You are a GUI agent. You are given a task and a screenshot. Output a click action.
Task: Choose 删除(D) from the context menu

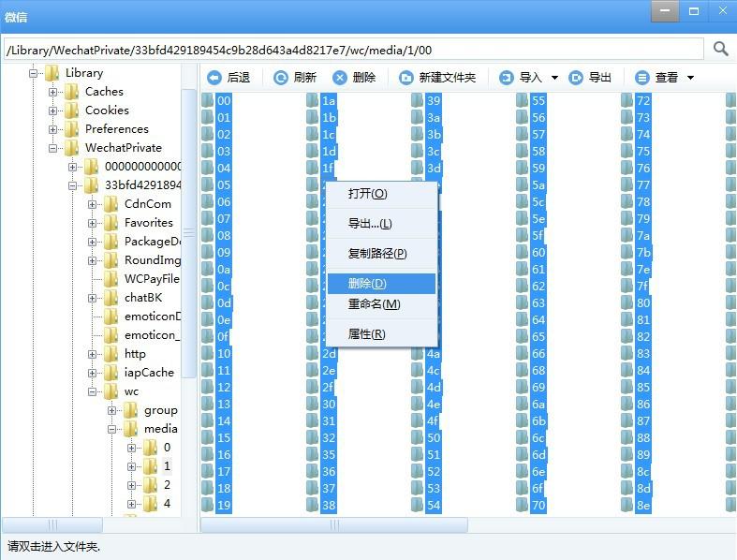tap(367, 284)
